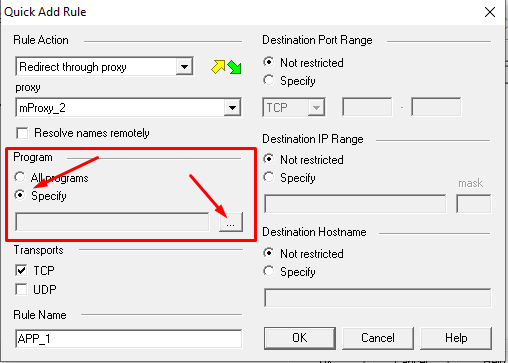The width and height of the screenshot is (508, 363).
Task: Expand the proxy selection dropdown arrow
Action: (x=232, y=108)
